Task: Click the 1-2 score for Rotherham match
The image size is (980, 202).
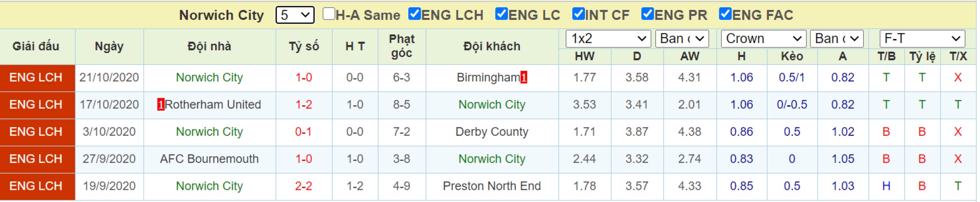Action: click(x=304, y=105)
